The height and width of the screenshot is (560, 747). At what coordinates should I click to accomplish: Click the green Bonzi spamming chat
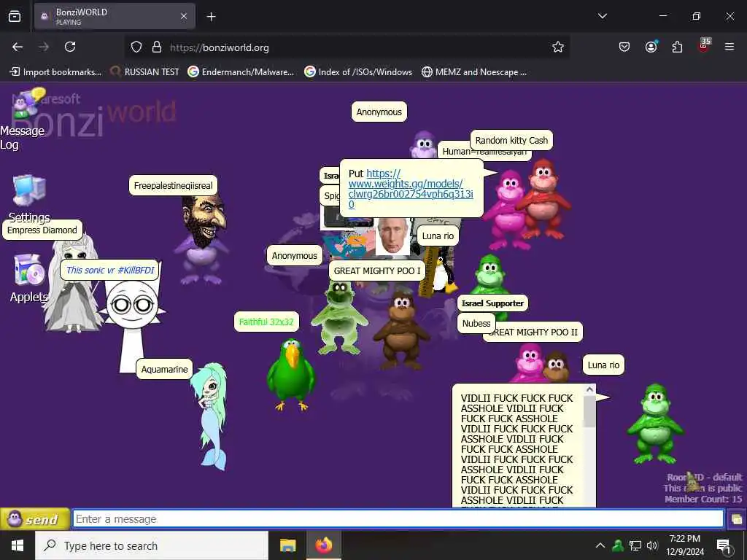point(655,424)
